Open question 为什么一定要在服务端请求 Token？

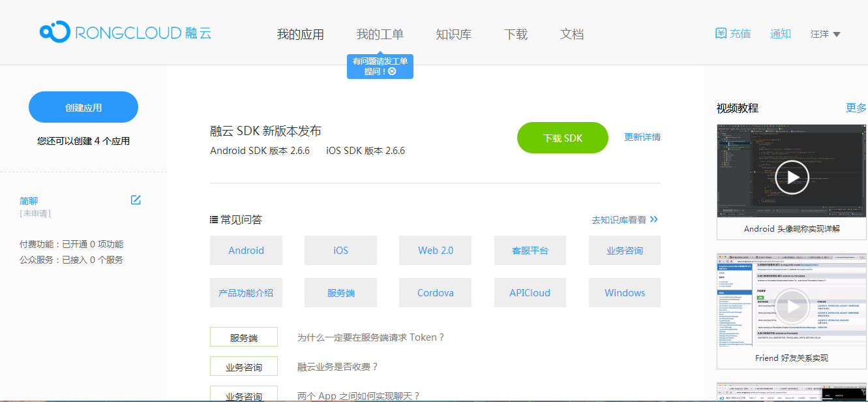click(371, 337)
